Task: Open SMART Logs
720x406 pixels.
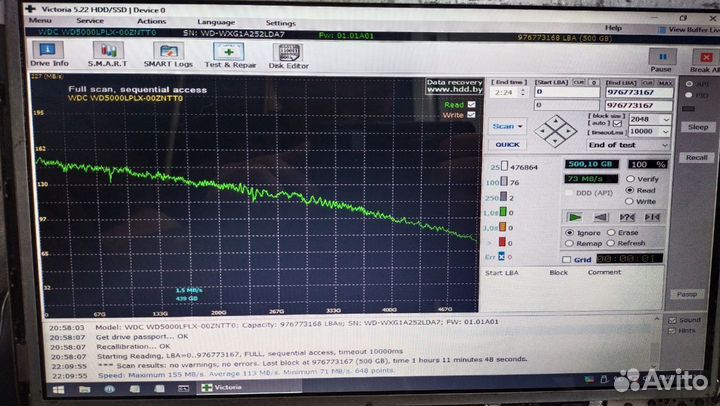Action: pos(168,55)
